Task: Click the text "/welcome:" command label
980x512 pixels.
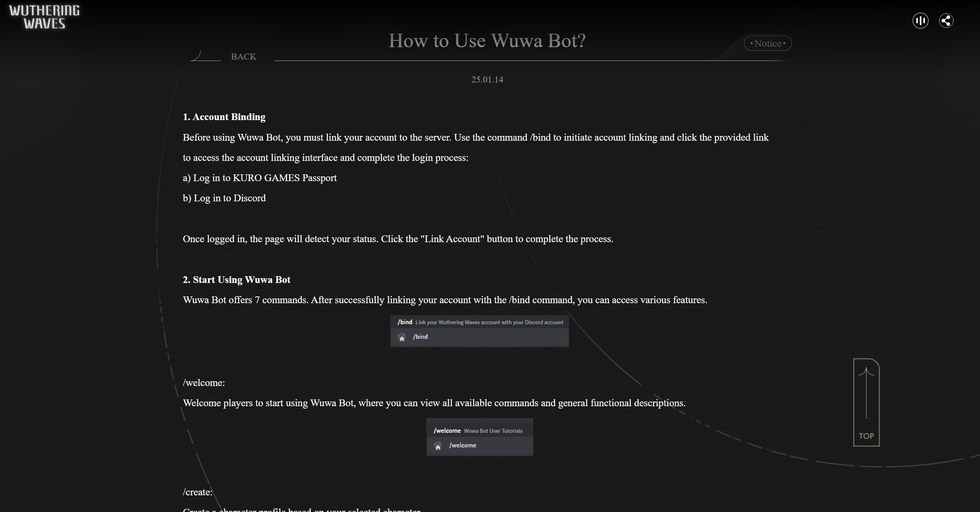Action: click(204, 383)
